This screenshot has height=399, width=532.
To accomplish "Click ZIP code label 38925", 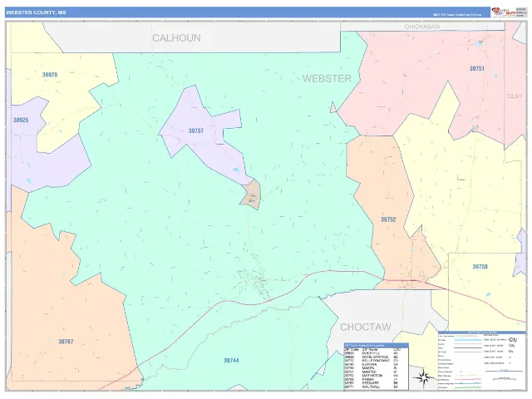I will (x=21, y=120).
